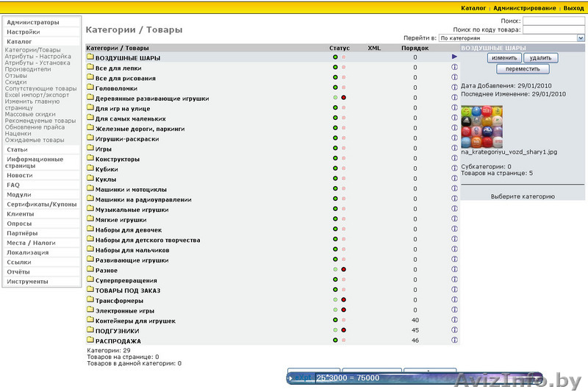This screenshot has height=392, width=588.
Task: Click the balloons category thumbnail image
Action: 481,126
